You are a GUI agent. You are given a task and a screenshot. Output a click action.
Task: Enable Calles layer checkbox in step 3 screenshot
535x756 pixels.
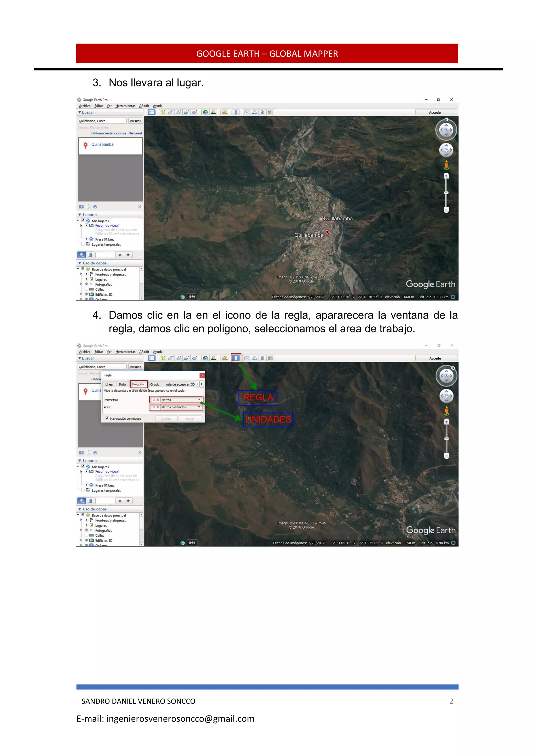point(87,289)
